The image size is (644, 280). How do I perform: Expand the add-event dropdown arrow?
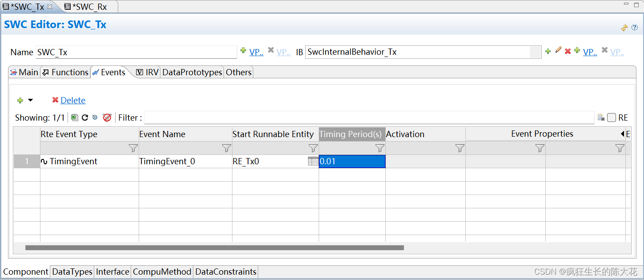click(x=29, y=100)
